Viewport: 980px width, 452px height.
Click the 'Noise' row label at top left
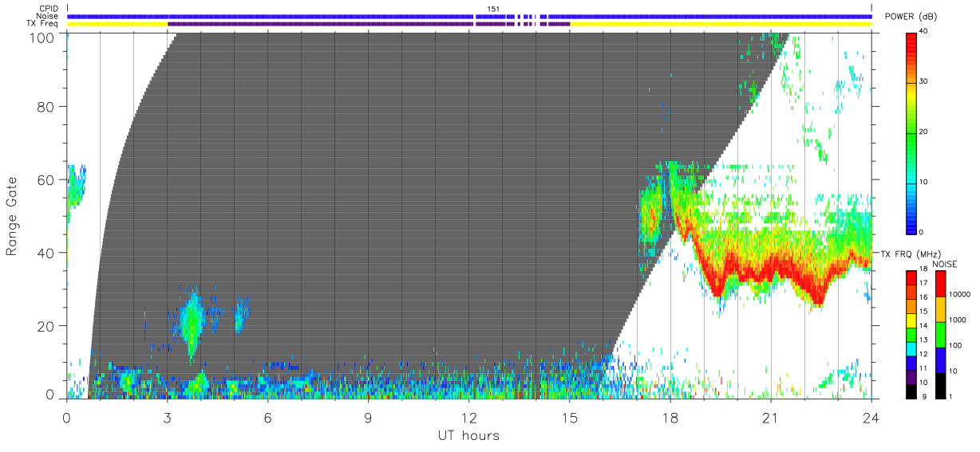click(49, 16)
